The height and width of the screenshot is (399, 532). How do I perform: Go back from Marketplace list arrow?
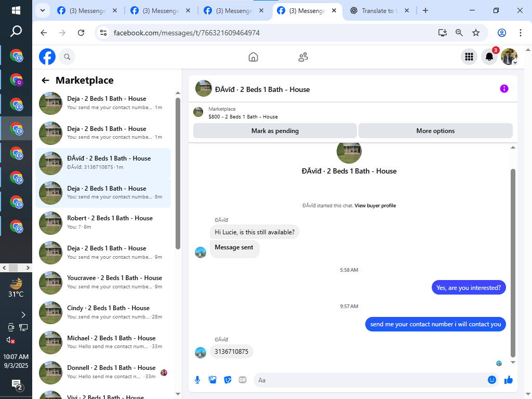45,81
